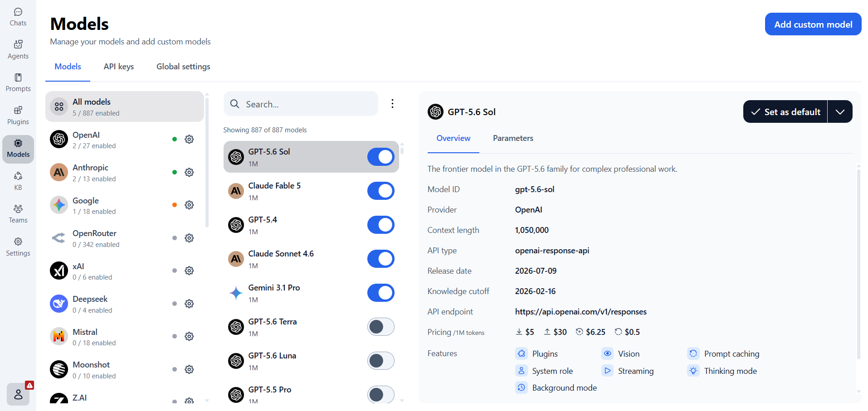This screenshot has width=868, height=411.
Task: Click the model details panel scrollbar
Action: click(x=858, y=264)
